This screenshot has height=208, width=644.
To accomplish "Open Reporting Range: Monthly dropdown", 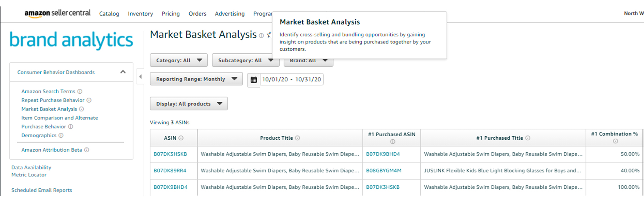I will (196, 79).
